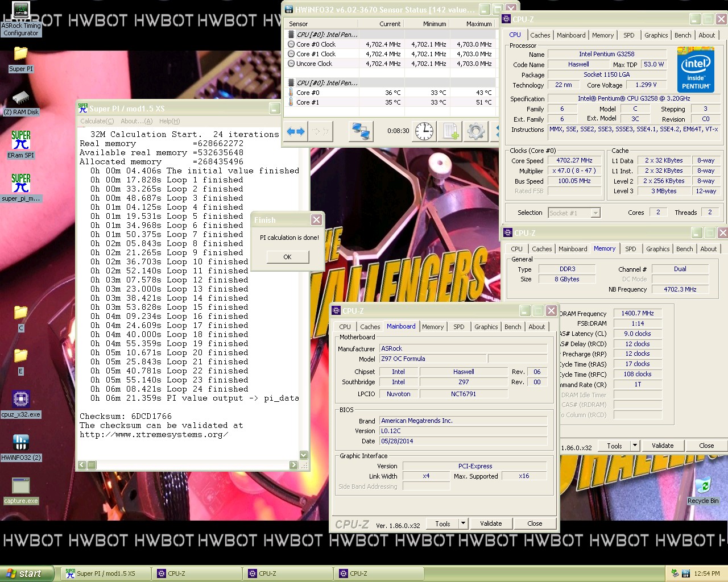728x582 pixels.
Task: Launch ERam SPI desktop shortcut
Action: click(21, 145)
